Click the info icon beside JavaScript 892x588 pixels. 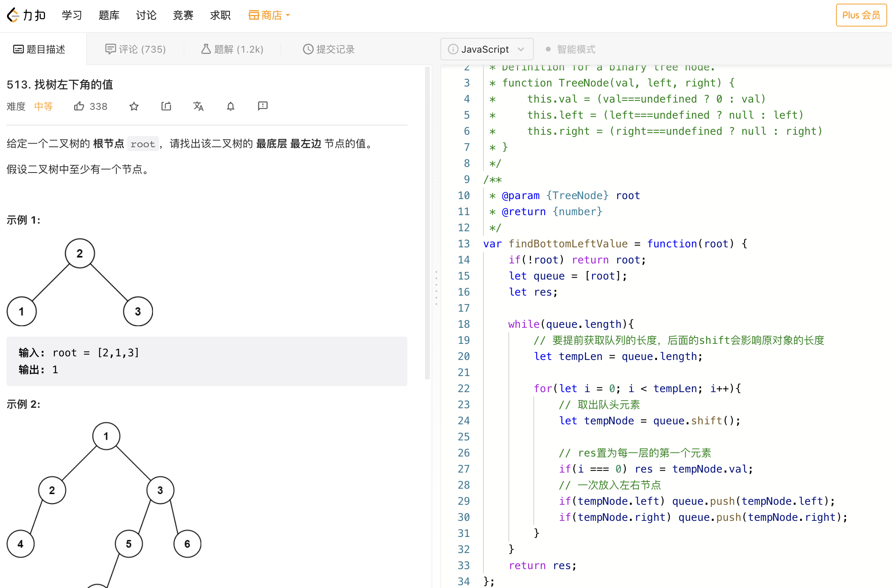[x=453, y=49]
